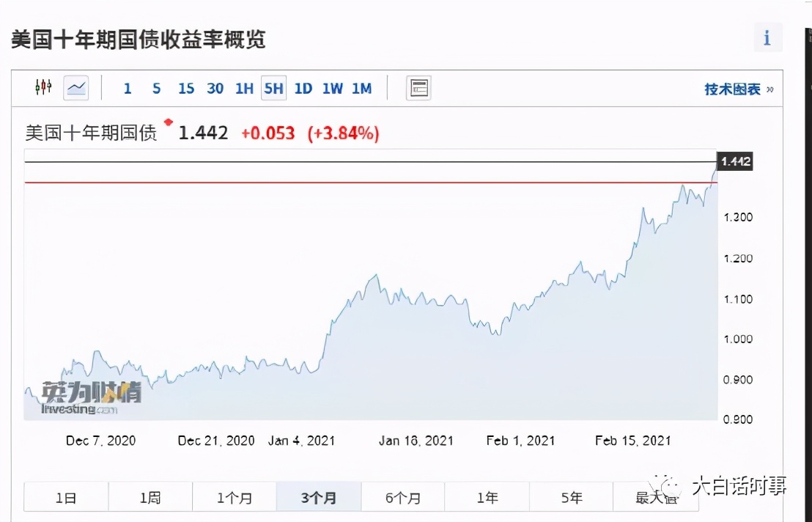The width and height of the screenshot is (812, 522).
Task: Switch timeframe to 1D
Action: click(x=303, y=87)
